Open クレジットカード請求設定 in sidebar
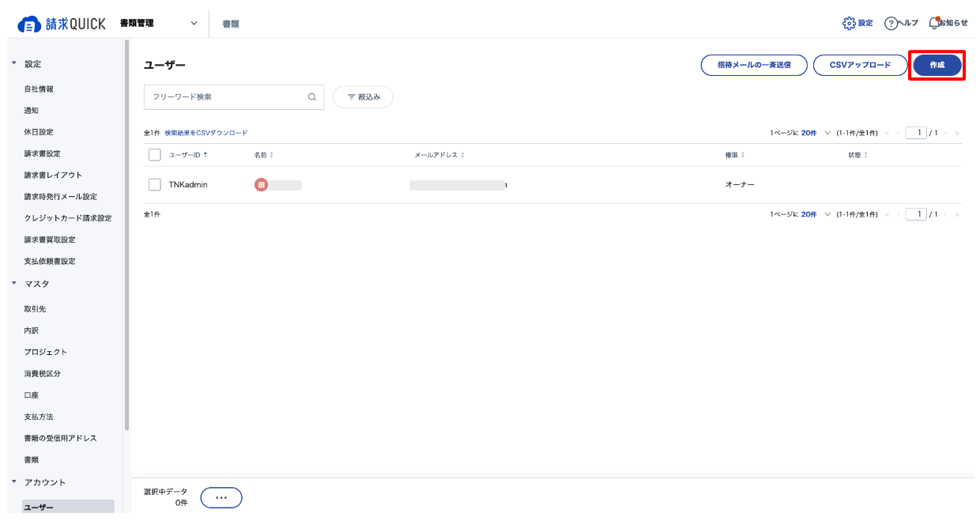The image size is (980, 521). tap(68, 218)
